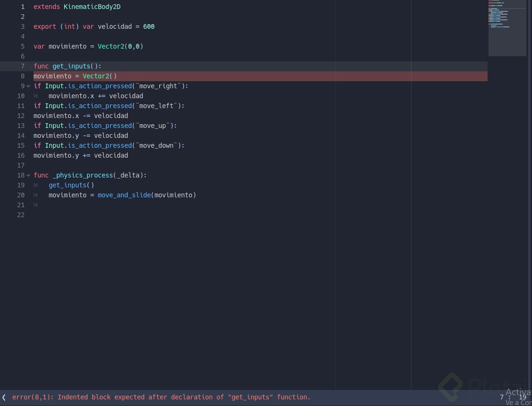Click line number 22 in the gutter

[21, 215]
